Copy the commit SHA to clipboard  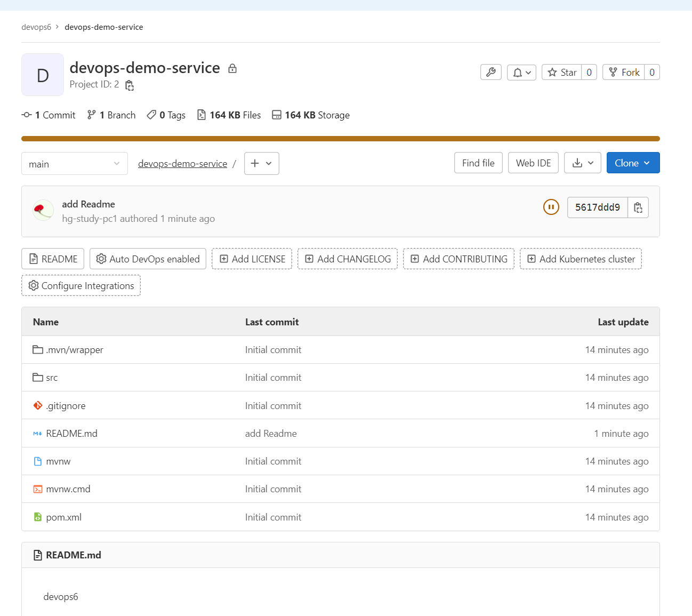point(638,207)
